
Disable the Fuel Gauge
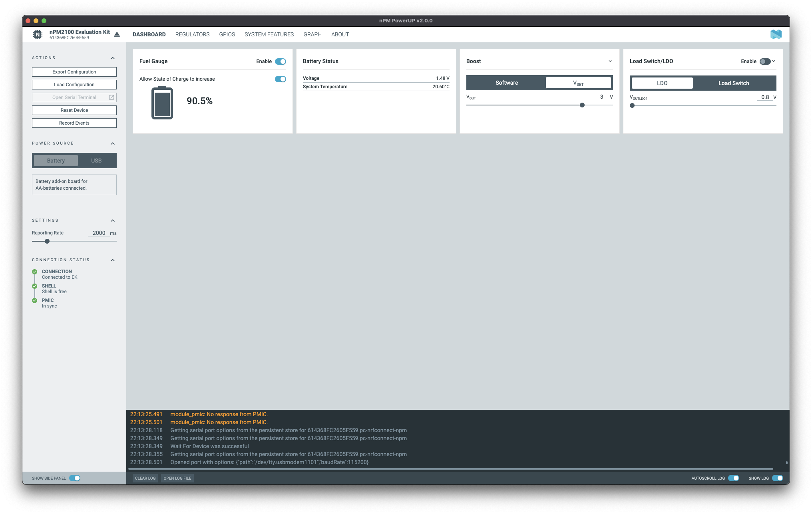pos(281,62)
